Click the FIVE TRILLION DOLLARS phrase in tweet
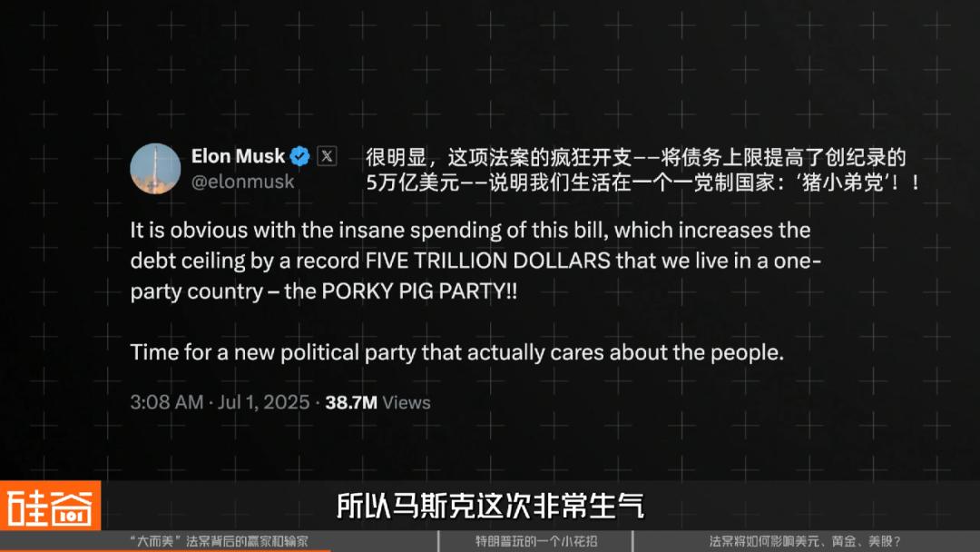980x552 pixels. [487, 261]
